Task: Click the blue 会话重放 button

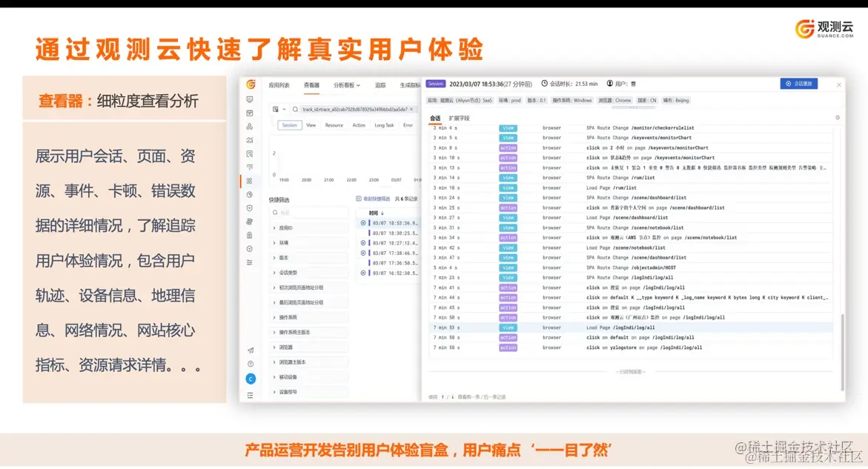Action: (799, 84)
